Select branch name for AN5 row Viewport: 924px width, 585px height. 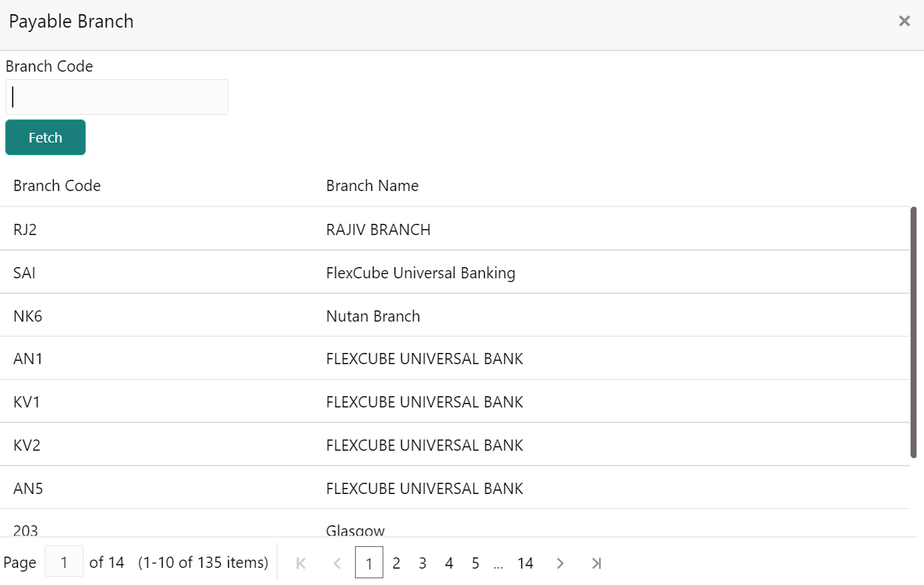(424, 489)
